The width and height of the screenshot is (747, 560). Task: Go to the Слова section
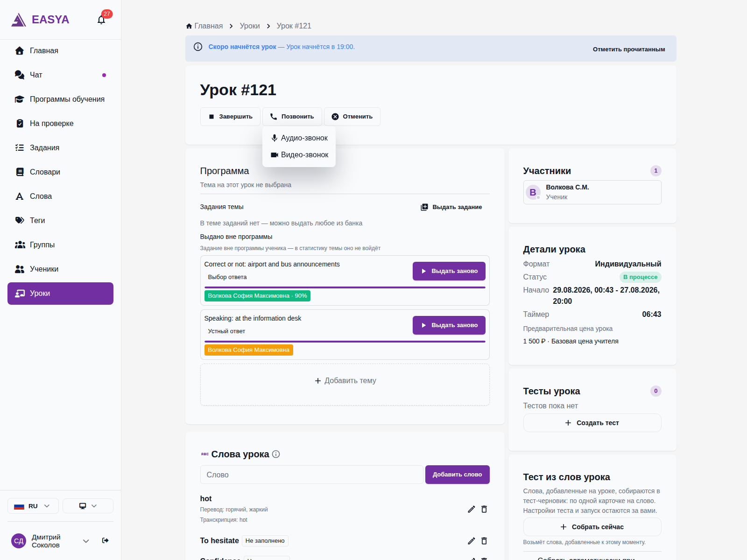coord(60,196)
